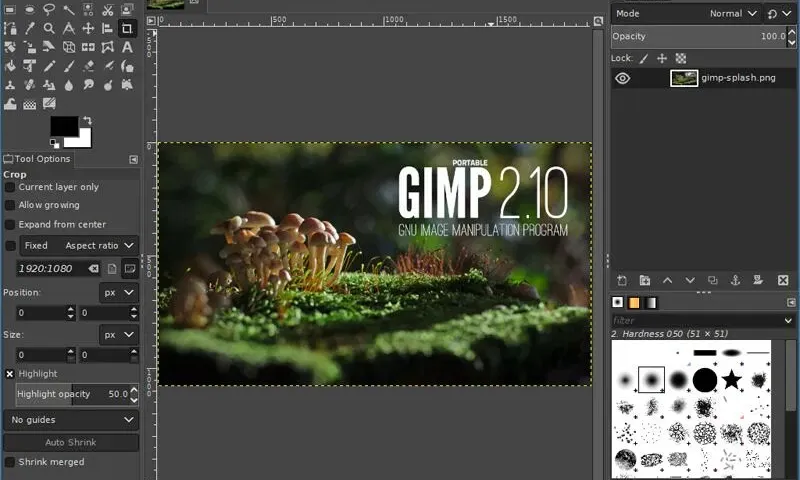Select the Blur/Sharpen droplet tool
This screenshot has height=480, width=800.
pyautogui.click(x=68, y=85)
